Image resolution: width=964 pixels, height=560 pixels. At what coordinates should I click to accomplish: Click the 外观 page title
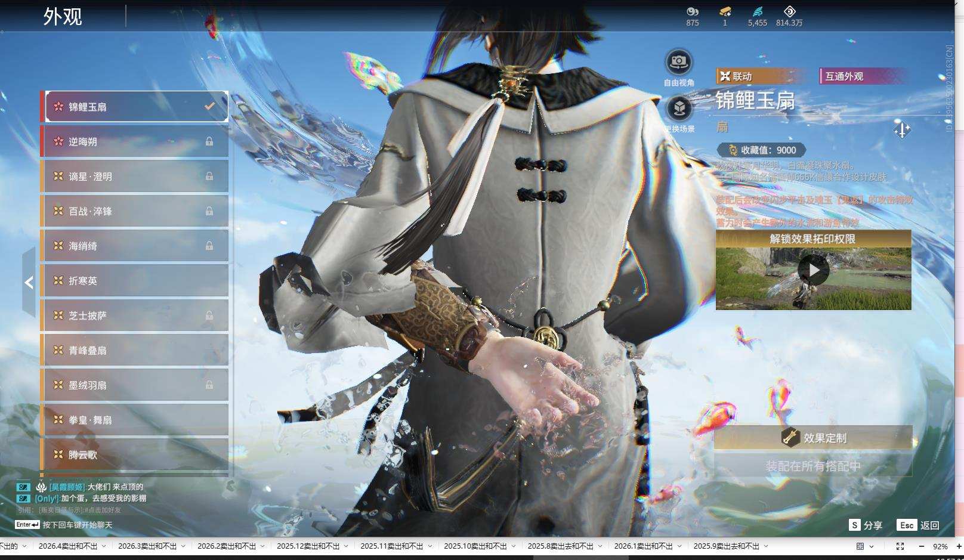click(63, 17)
